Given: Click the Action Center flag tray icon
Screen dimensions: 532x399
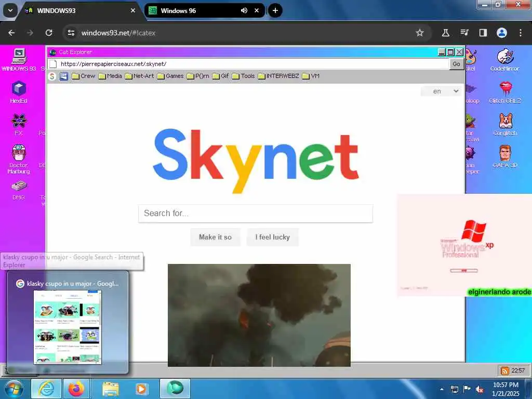Looking at the screenshot, I should [467, 389].
